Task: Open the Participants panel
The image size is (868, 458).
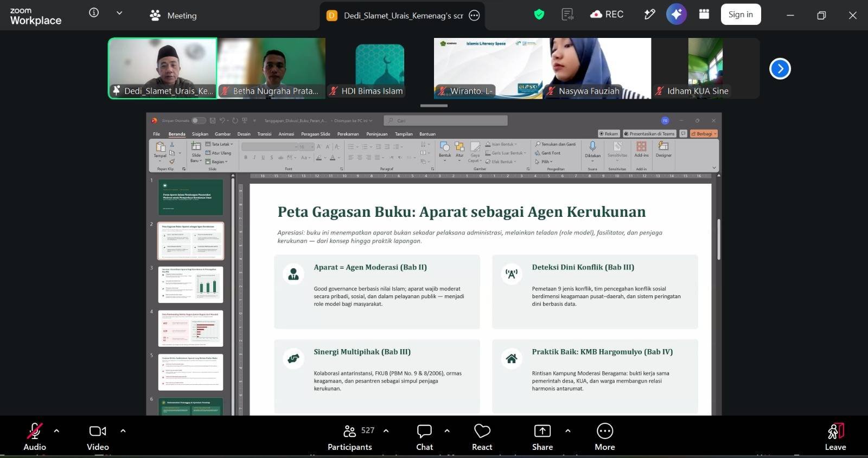Action: [350, 436]
